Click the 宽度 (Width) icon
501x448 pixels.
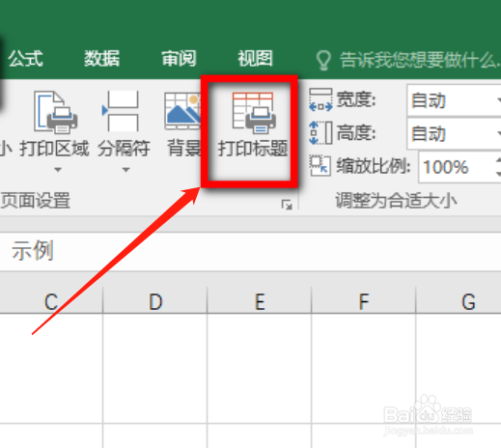point(320,99)
